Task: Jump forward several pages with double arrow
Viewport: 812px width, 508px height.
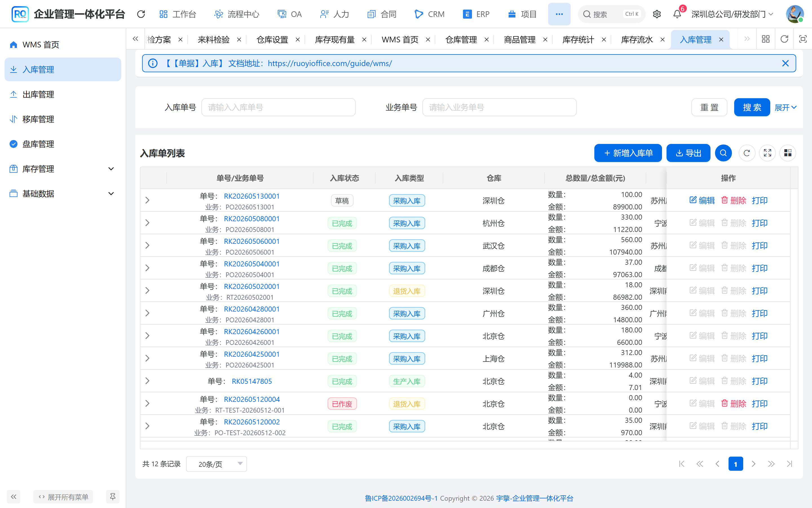Action: pyautogui.click(x=771, y=464)
